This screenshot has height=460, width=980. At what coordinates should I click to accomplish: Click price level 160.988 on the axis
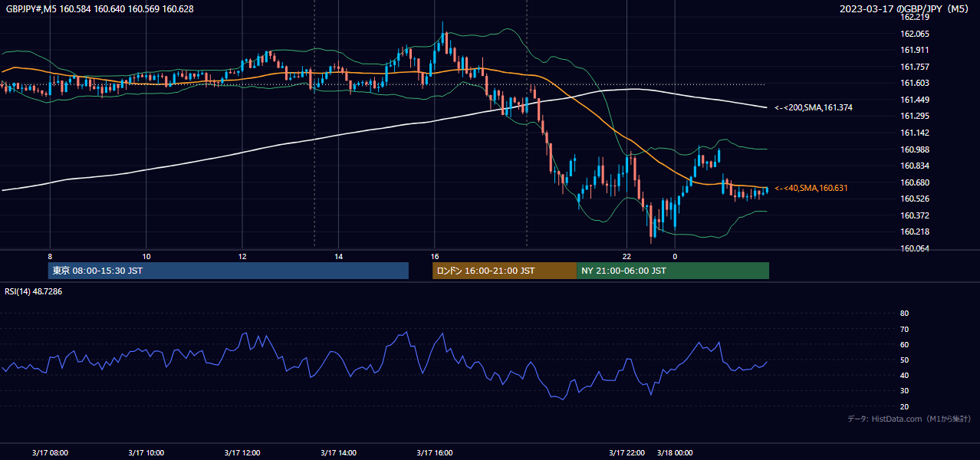pyautogui.click(x=914, y=149)
